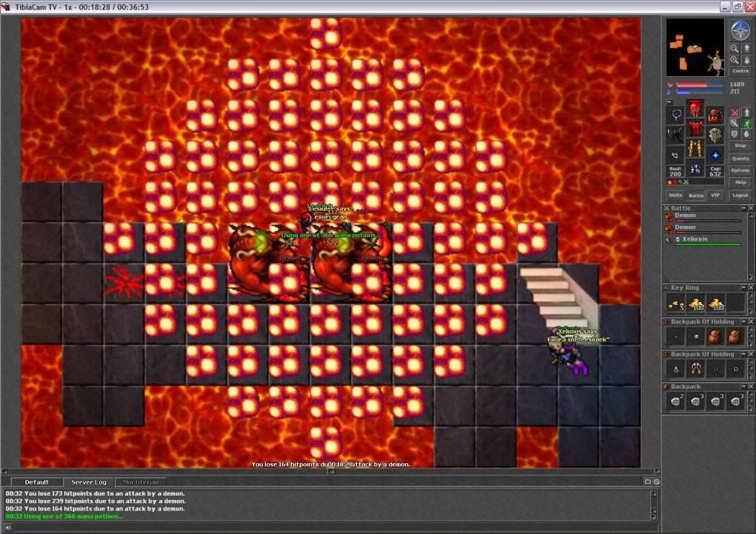
Task: Move minimap down one floor
Action: coord(747,61)
